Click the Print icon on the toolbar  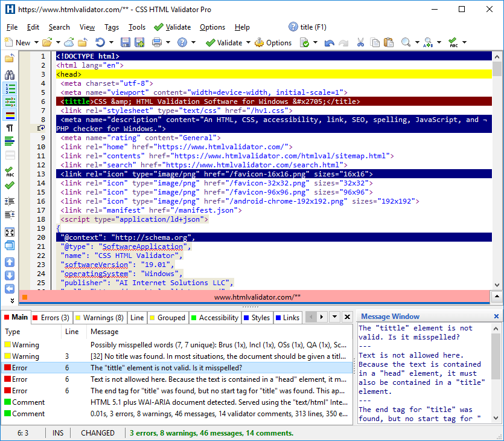click(x=156, y=42)
